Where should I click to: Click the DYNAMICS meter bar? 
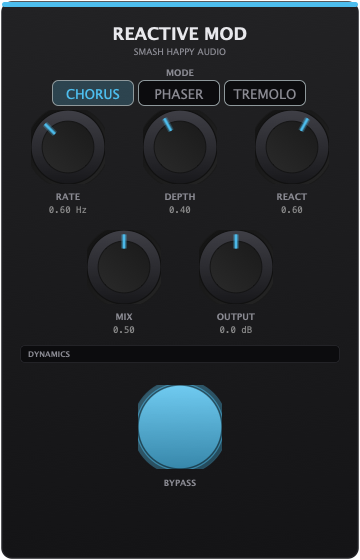click(180, 354)
